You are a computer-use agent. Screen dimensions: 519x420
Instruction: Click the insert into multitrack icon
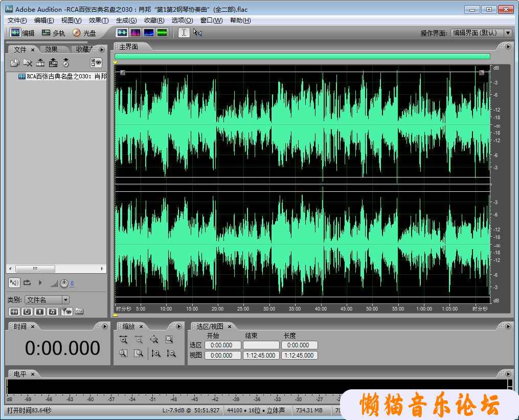point(53,62)
